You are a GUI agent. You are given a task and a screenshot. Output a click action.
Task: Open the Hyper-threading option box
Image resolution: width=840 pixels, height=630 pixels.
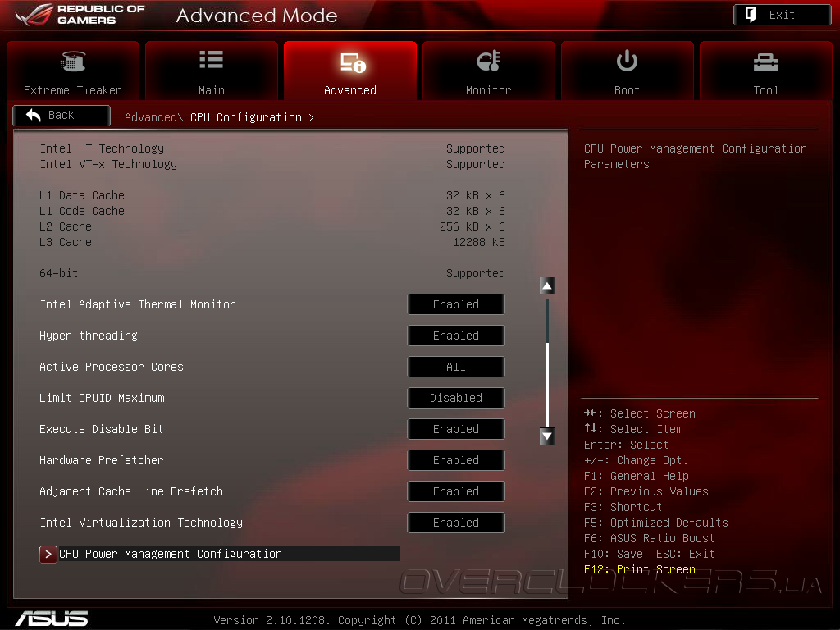pyautogui.click(x=456, y=336)
